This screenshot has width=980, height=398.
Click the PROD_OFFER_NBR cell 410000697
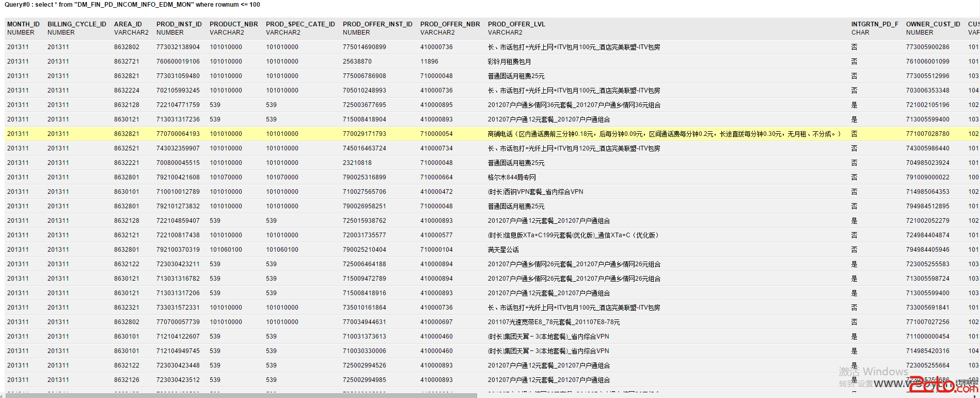tap(436, 322)
